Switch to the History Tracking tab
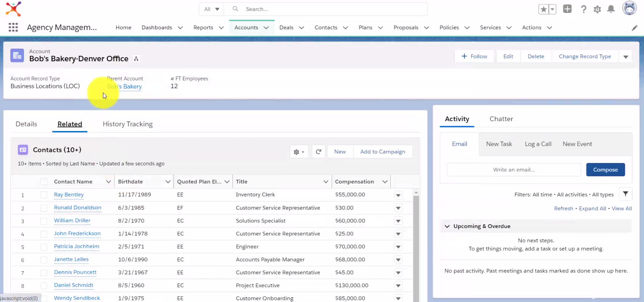This screenshot has width=644, height=302. (x=128, y=124)
